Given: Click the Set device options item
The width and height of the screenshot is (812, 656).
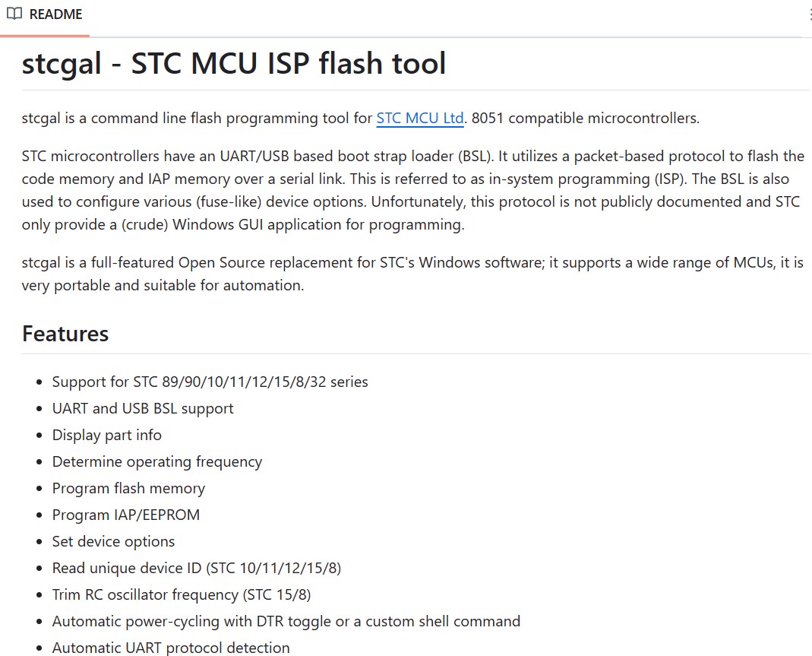Looking at the screenshot, I should (x=113, y=541).
